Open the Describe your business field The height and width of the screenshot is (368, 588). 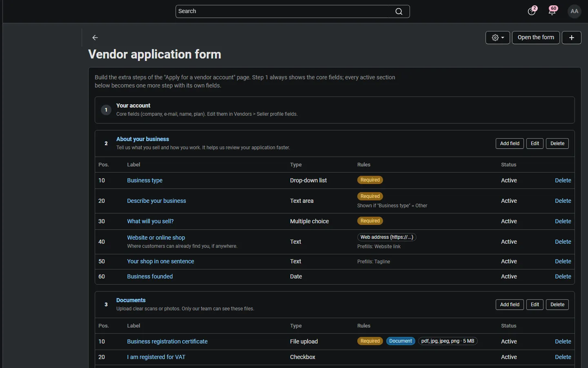pyautogui.click(x=156, y=201)
